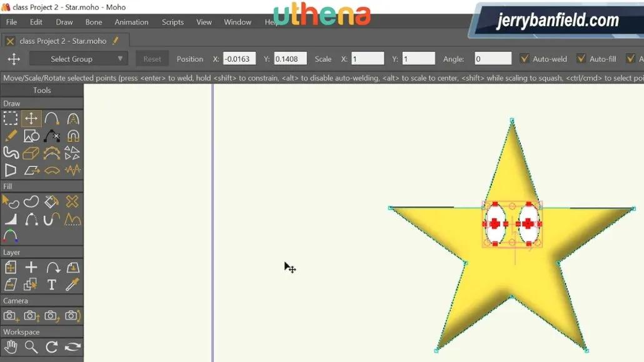Select the Select Points dashed-rectangle tool
The width and height of the screenshot is (644, 362).
click(x=11, y=118)
